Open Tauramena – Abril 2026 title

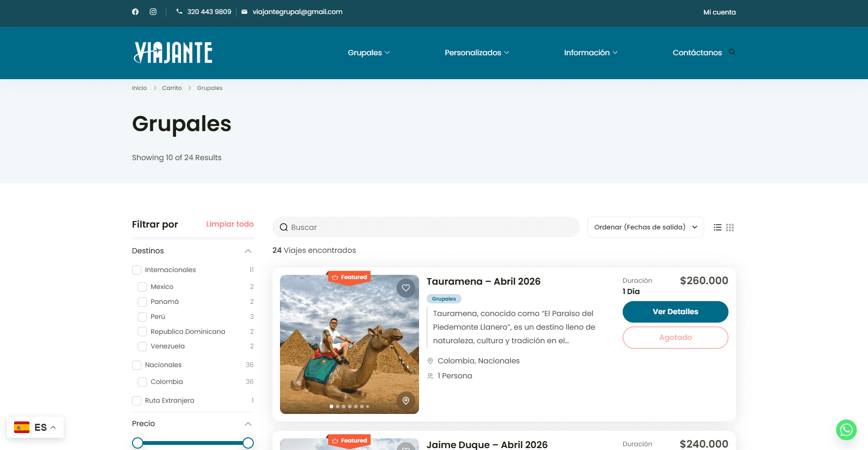pyautogui.click(x=483, y=281)
